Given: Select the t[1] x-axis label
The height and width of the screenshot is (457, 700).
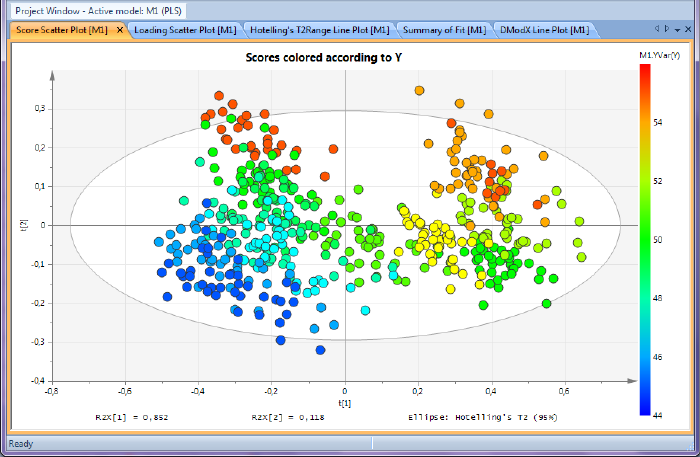Looking at the screenshot, I should coord(345,403).
